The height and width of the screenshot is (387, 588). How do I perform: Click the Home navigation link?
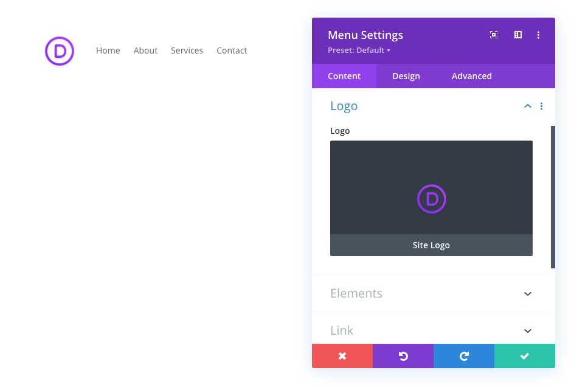108,51
